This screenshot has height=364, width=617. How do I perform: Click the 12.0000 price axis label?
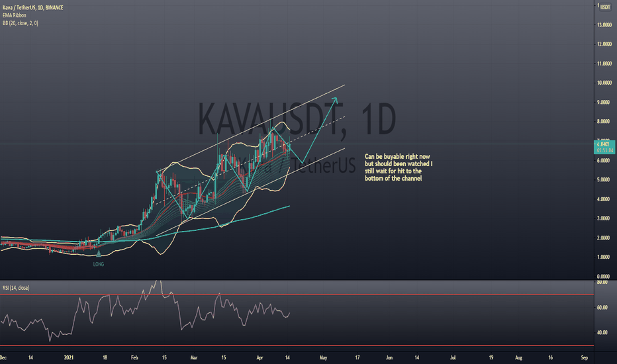(x=604, y=44)
